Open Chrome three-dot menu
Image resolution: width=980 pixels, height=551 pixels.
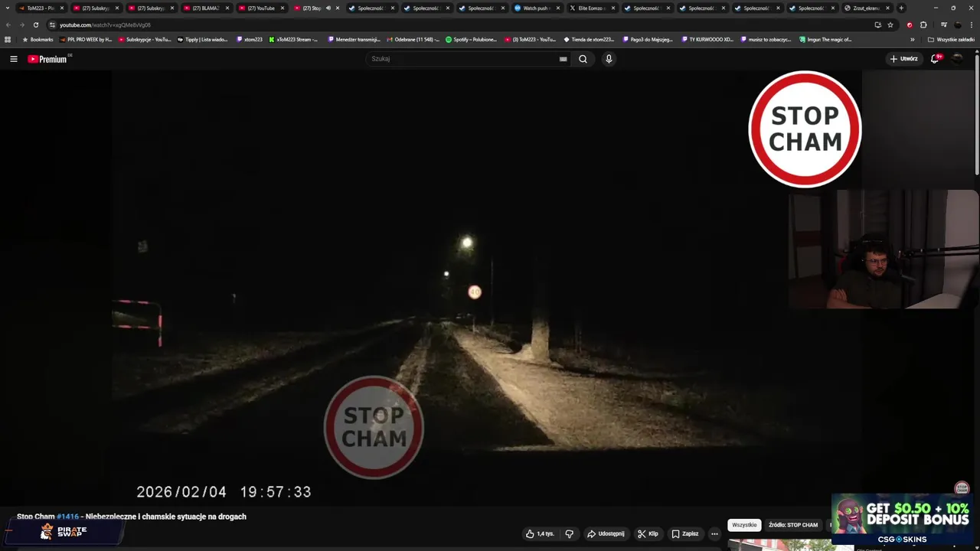coord(972,24)
